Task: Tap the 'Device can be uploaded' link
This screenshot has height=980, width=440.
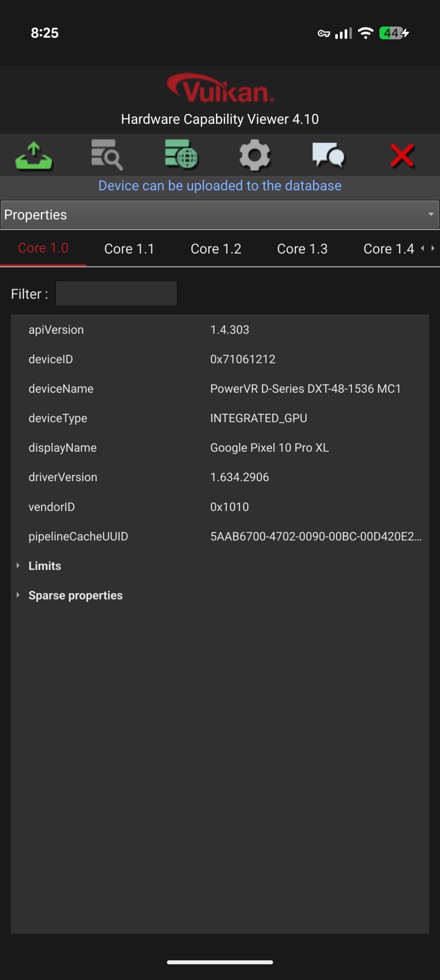Action: 220,186
